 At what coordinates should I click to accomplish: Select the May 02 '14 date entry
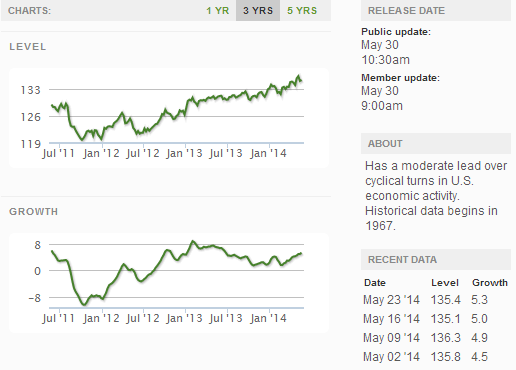(391, 357)
